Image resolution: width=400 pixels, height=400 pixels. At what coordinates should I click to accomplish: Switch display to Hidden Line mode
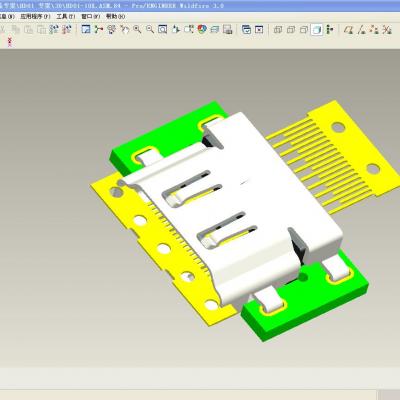tap(291, 30)
